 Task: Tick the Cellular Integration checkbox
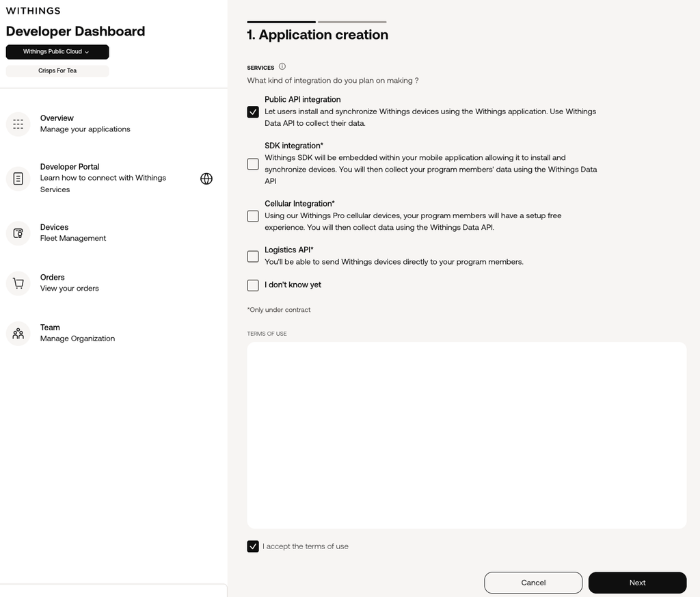click(x=253, y=216)
